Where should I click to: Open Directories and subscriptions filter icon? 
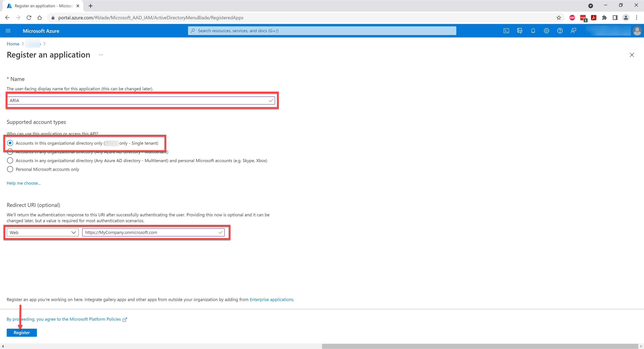click(520, 31)
